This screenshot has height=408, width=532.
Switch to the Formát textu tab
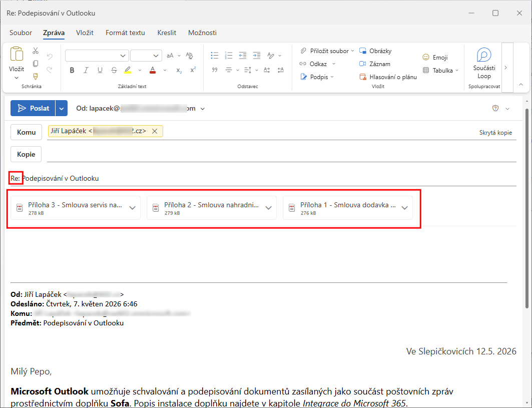click(x=125, y=33)
